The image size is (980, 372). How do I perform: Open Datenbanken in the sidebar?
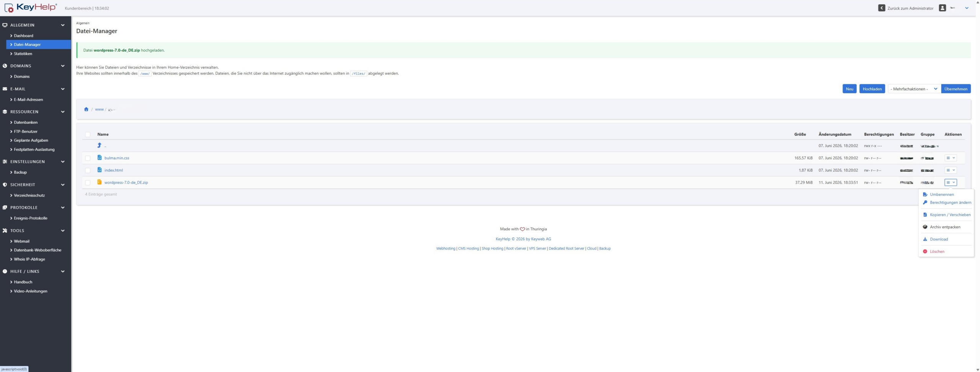(26, 122)
